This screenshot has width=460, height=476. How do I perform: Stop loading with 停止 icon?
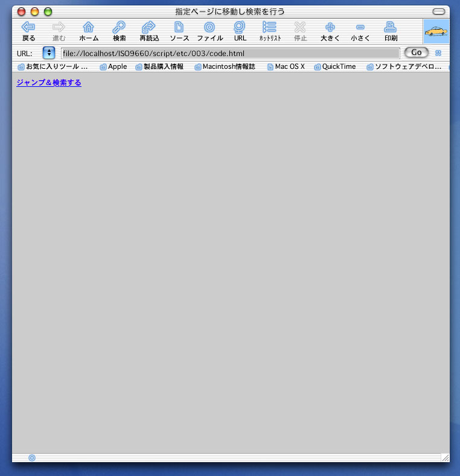[300, 31]
